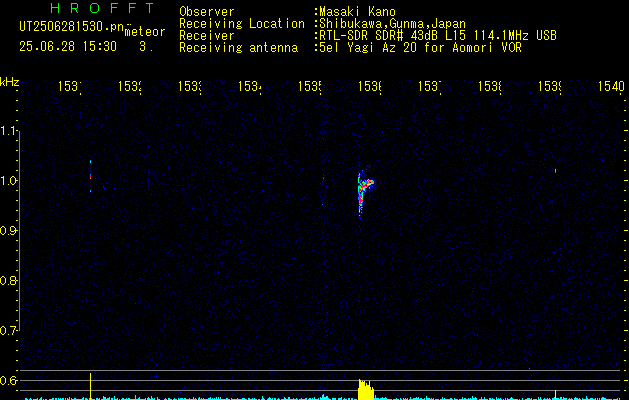Viewport: 629px width, 400px height.
Task: Select the filename UT2506281530.pn text
Action: (72, 27)
